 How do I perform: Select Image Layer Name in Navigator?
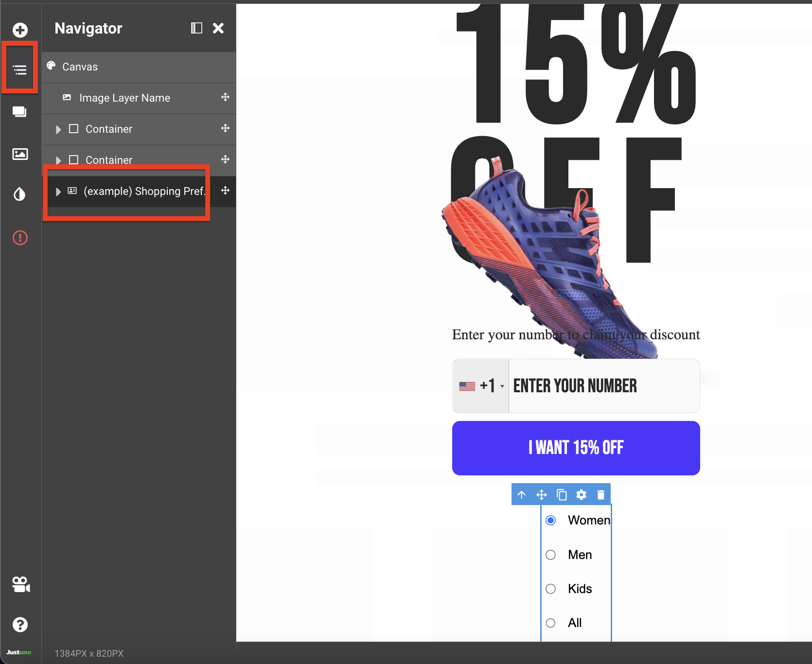point(124,98)
